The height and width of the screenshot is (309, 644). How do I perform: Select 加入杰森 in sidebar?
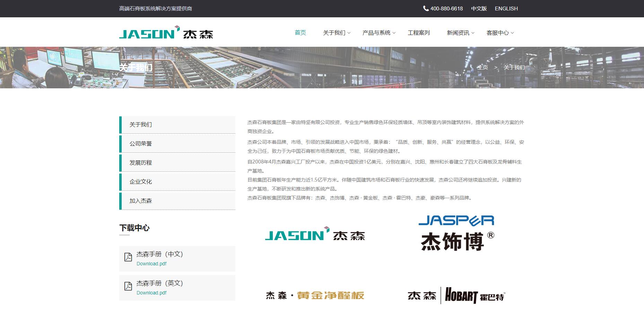(177, 201)
